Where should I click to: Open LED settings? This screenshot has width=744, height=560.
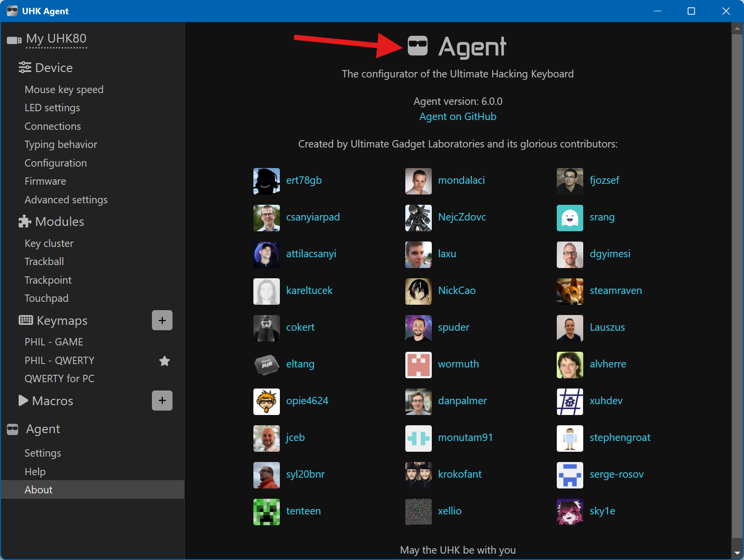(x=52, y=108)
